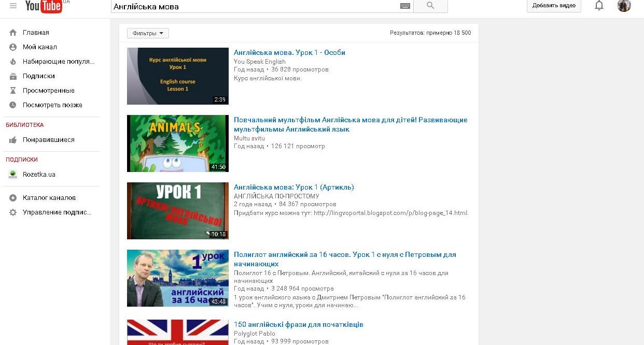Viewport: 644px width, 345px height.
Task: Click the gear icon for subscriptions management
Action: click(13, 212)
